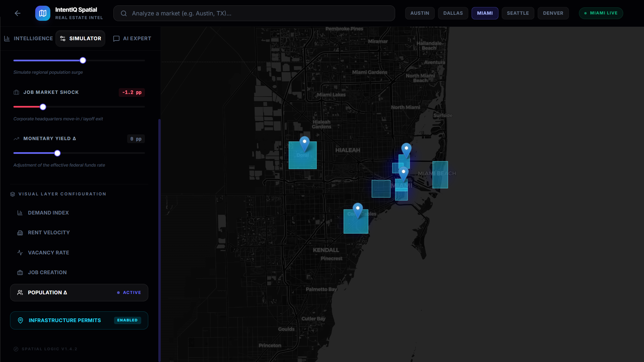Enable the Vacancy Rate layer

[48, 253]
